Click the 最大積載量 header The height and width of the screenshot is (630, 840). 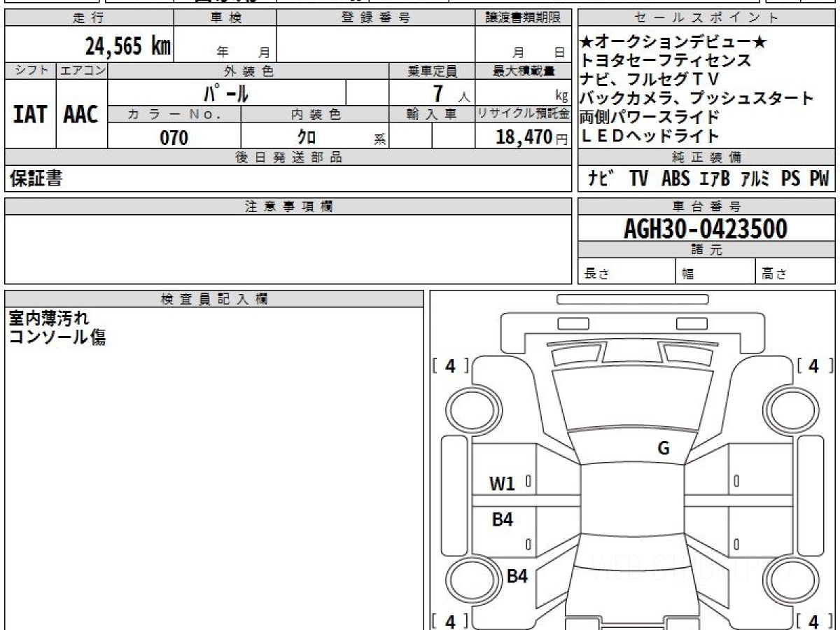pyautogui.click(x=523, y=71)
